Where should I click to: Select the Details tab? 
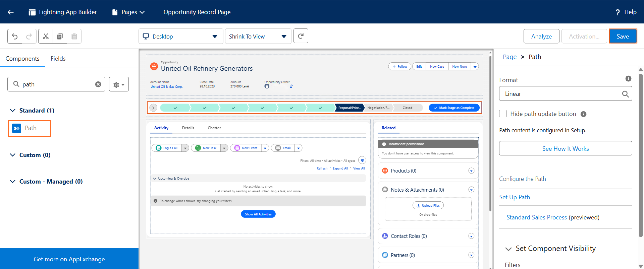188,128
